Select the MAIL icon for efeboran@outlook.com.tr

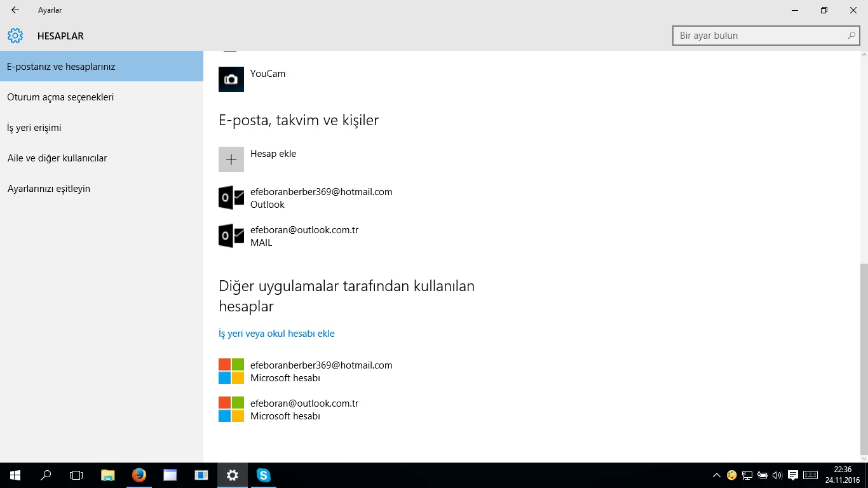[x=231, y=236]
